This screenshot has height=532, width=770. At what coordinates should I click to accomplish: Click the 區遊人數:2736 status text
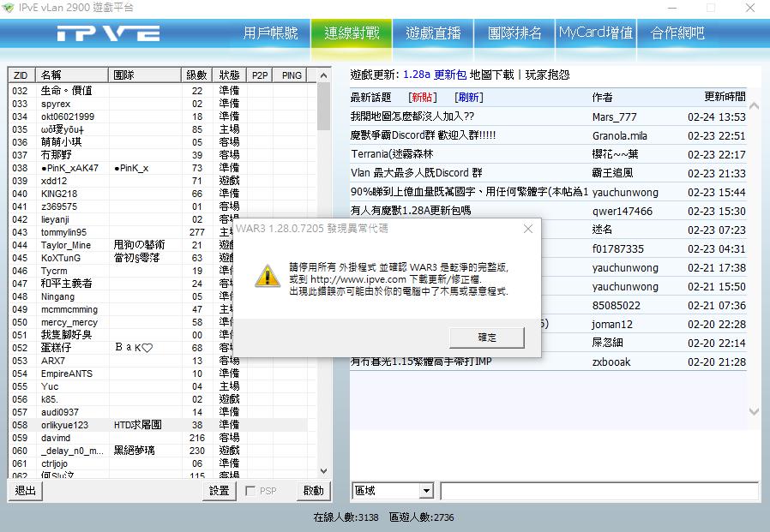click(421, 517)
